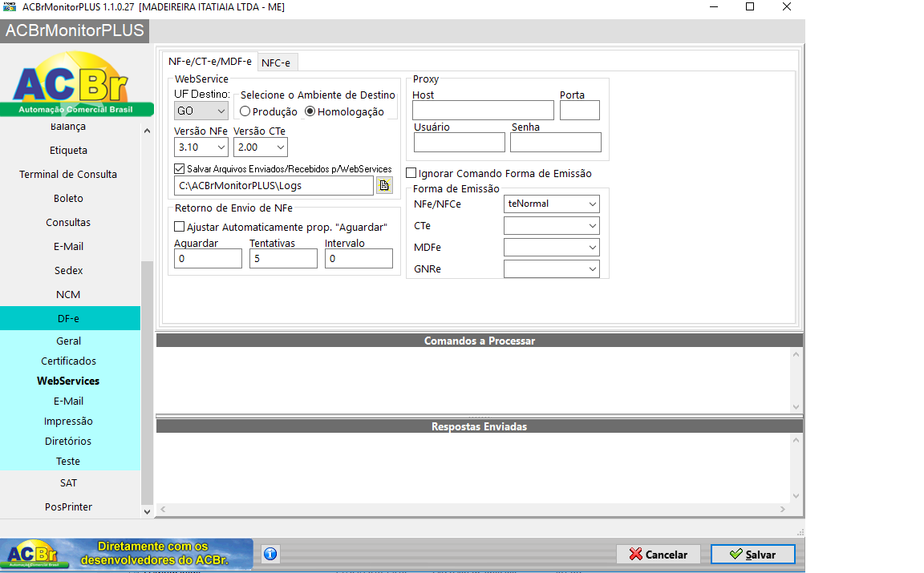Open Geral under DF-e
Screen dimensions: 924x573
[68, 341]
